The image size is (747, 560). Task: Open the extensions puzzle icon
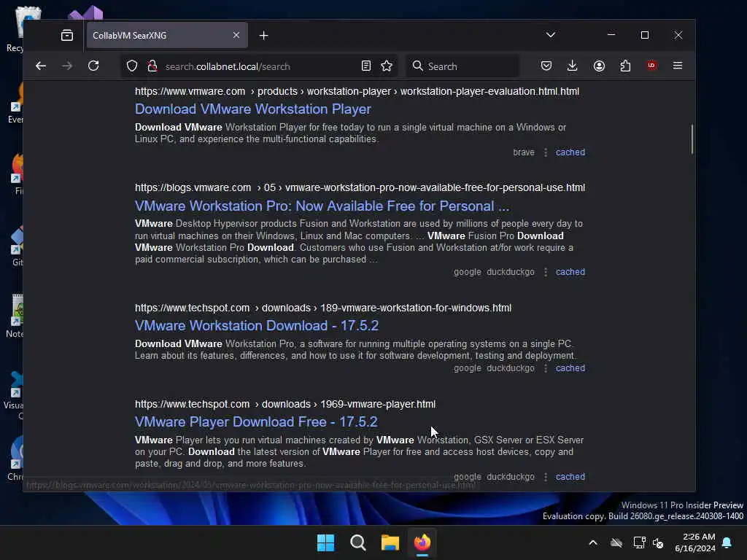625,66
